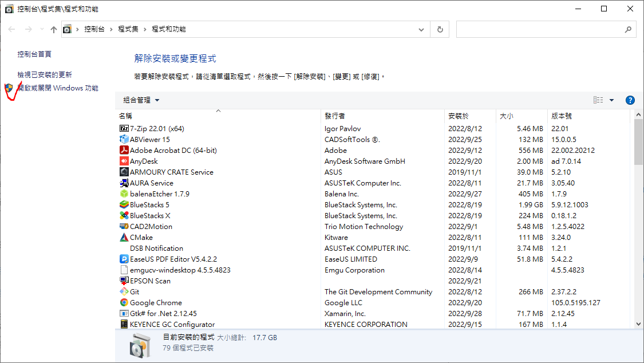Click the 556 MB size cell

tap(531, 150)
